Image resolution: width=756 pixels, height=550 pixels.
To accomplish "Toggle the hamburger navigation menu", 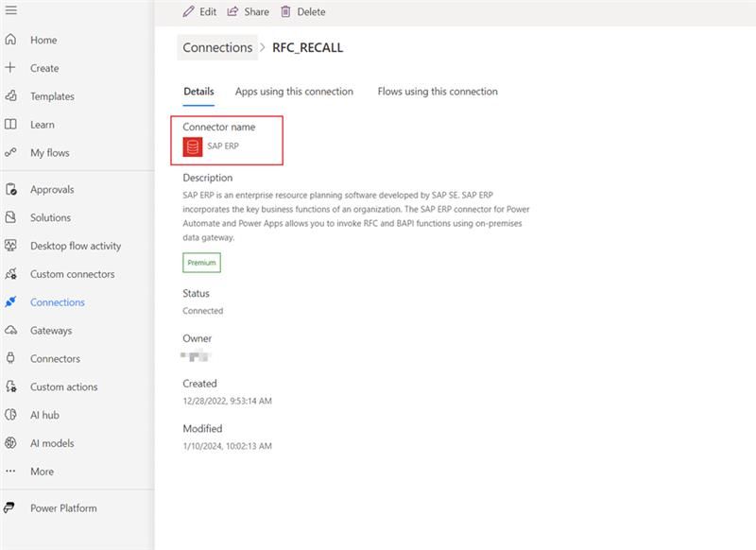I will 10,10.
